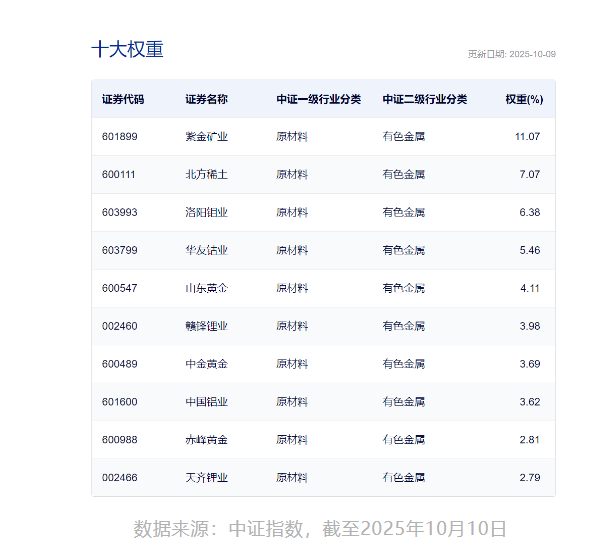
Task: Click 原材料 in the 紫金矿业 row
Action: click(x=292, y=137)
